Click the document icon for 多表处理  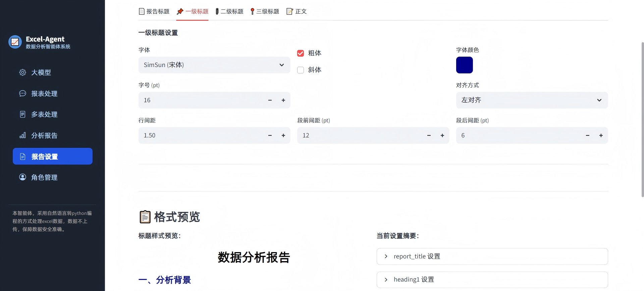[22, 114]
